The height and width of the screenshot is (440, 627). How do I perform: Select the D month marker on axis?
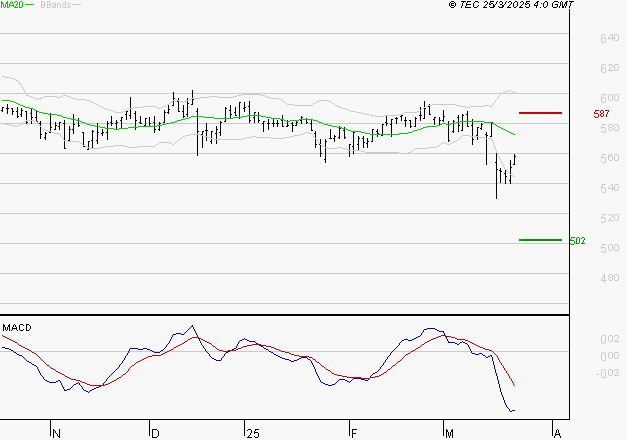[x=155, y=434]
